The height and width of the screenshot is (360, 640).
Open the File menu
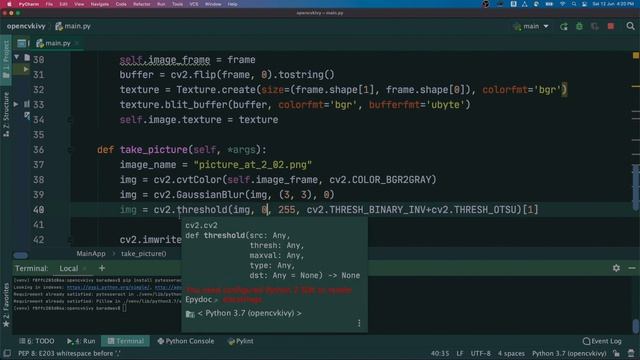click(49, 4)
